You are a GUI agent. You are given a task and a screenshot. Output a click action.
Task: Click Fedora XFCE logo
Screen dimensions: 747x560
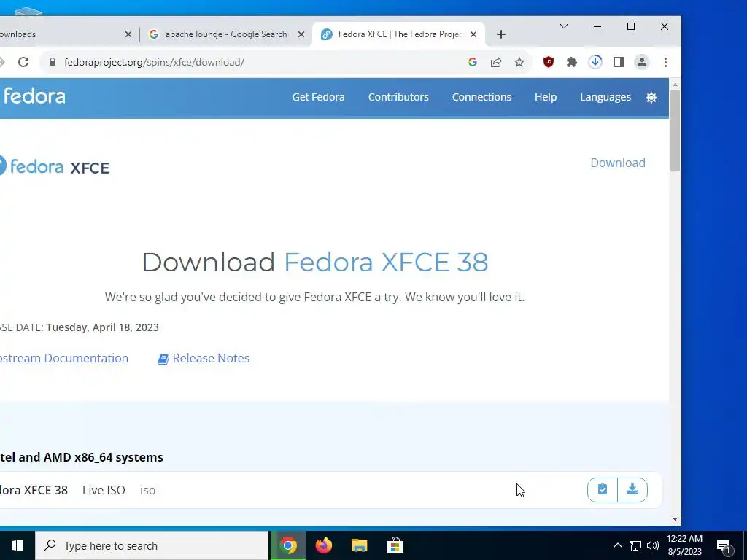coord(54,167)
